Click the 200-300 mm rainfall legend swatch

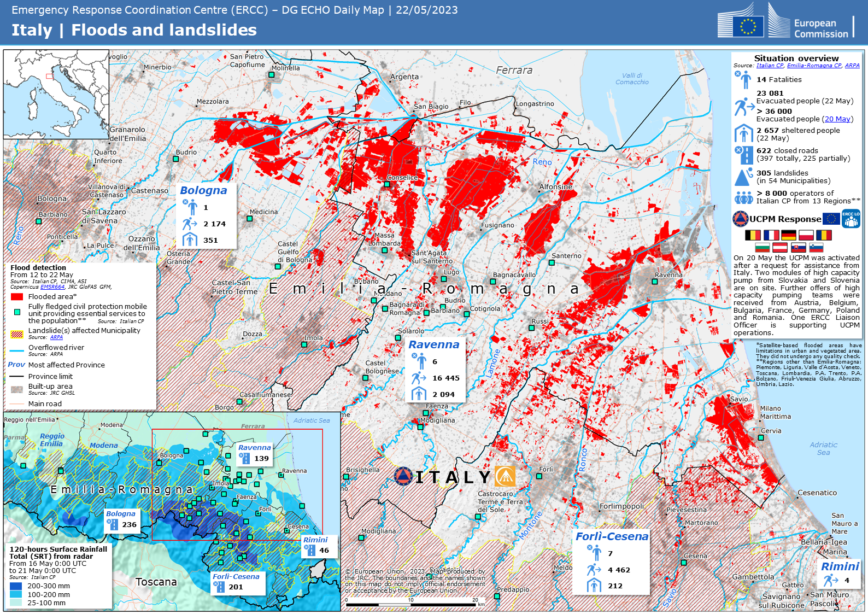16,586
